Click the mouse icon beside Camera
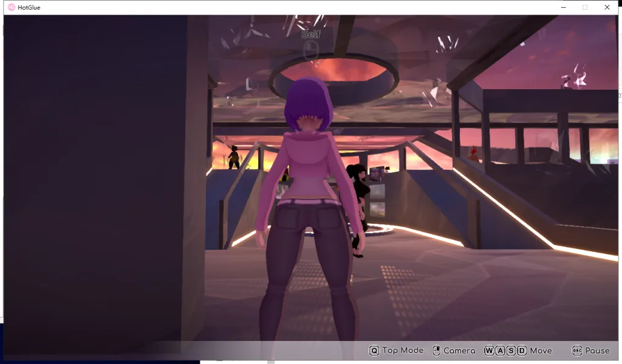This screenshot has width=622, height=364. [436, 351]
